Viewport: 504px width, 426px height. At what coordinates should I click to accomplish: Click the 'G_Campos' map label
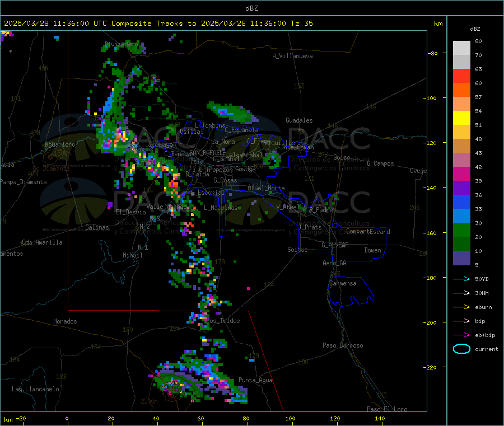click(x=380, y=163)
